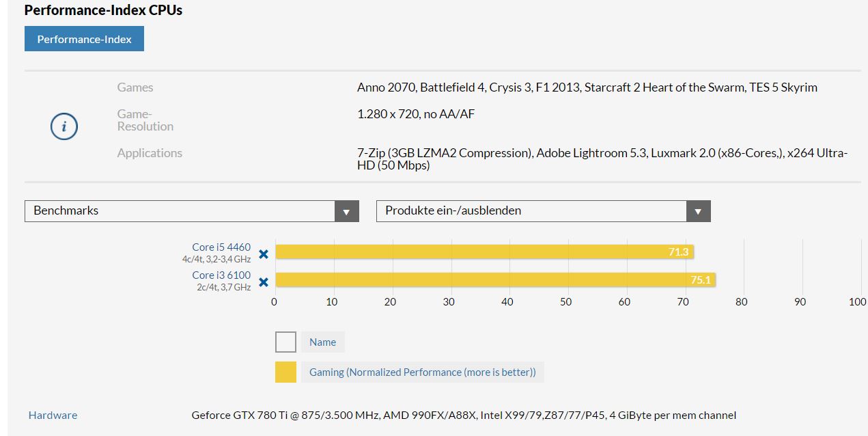Viewport: 868px width, 436px height.
Task: Click the 7-Zip applications description text
Action: 602,159
